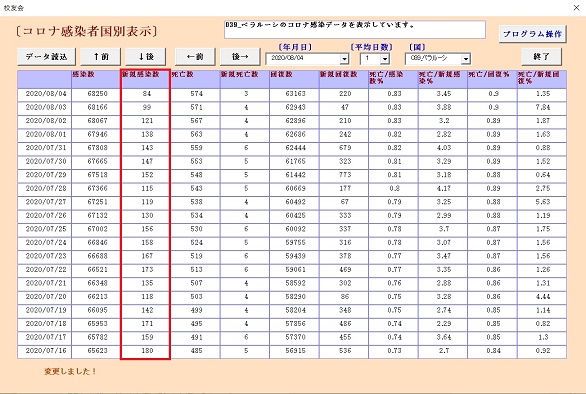The width and height of the screenshot is (586, 394).
Task: Click the ↓後 down-arrow button
Action: [146, 56]
